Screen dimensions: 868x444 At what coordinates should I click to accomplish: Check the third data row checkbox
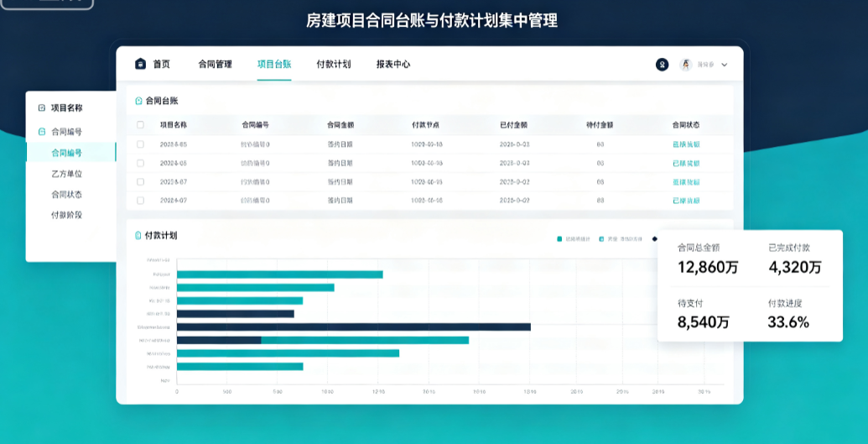[x=140, y=182]
